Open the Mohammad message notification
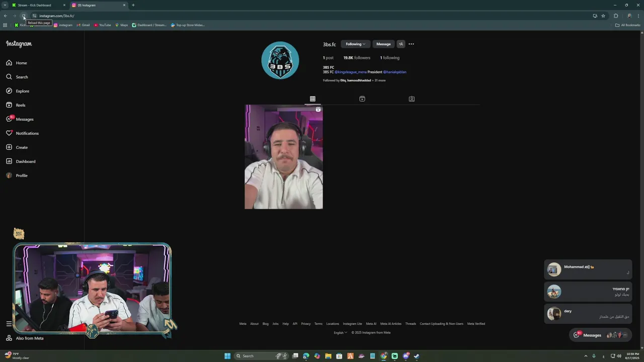This screenshot has height=362, width=644. click(x=588, y=269)
